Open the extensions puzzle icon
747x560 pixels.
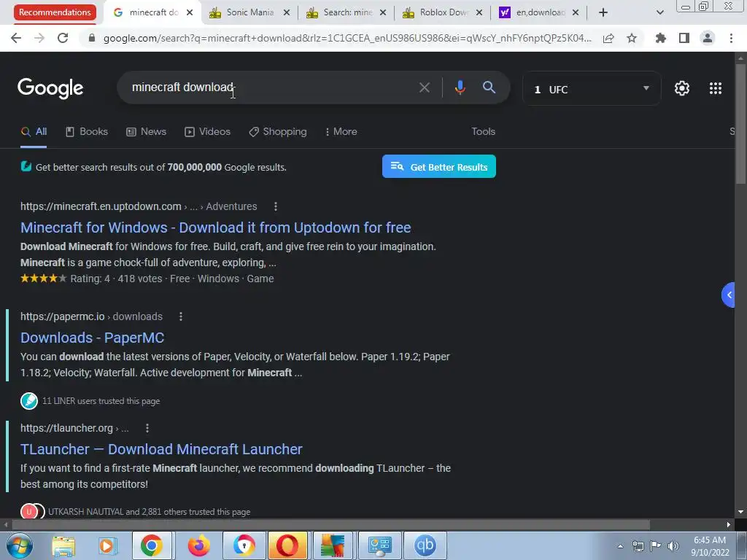point(660,38)
